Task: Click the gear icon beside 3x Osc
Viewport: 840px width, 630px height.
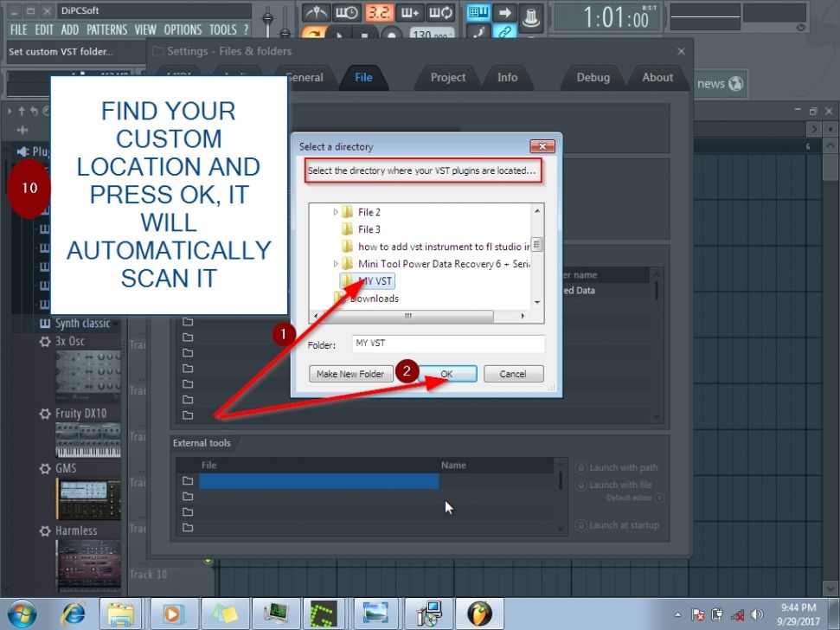Action: (x=45, y=341)
